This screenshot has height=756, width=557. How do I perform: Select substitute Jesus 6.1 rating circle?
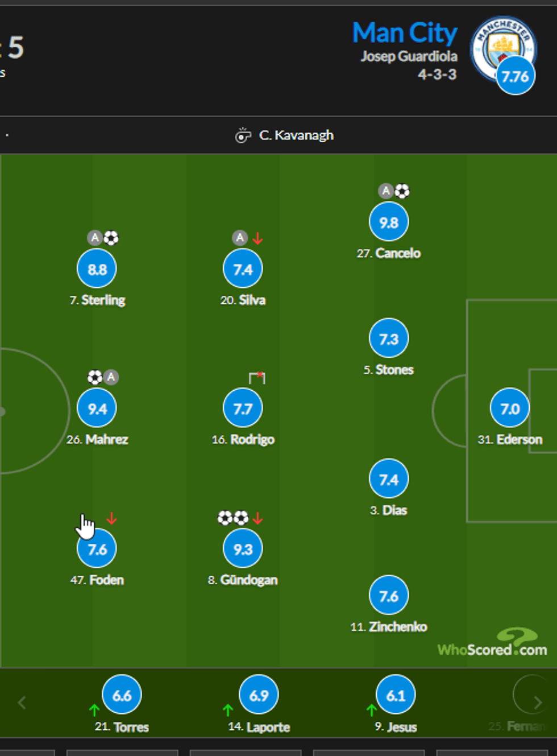pyautogui.click(x=396, y=695)
